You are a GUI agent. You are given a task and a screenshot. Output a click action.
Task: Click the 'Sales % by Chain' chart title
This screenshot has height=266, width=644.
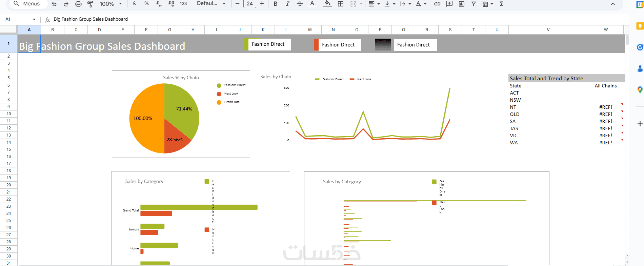pyautogui.click(x=181, y=78)
